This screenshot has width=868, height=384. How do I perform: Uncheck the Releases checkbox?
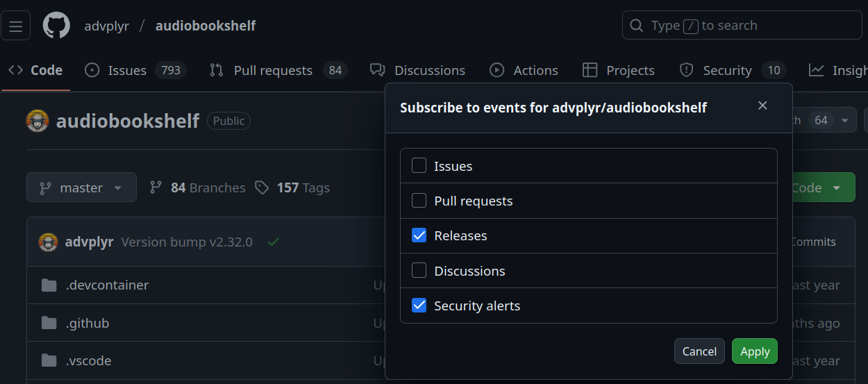click(x=419, y=235)
